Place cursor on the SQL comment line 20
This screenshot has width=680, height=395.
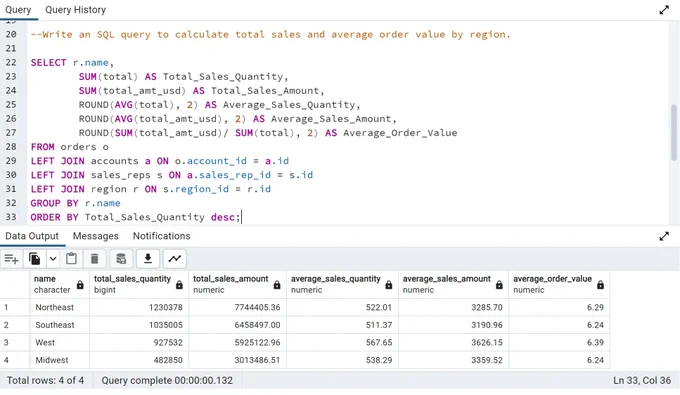click(x=270, y=35)
